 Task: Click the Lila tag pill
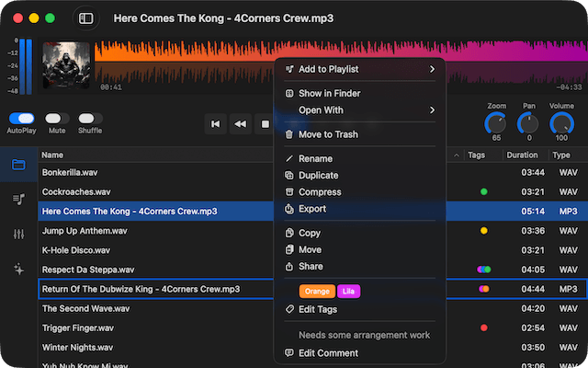pos(348,291)
